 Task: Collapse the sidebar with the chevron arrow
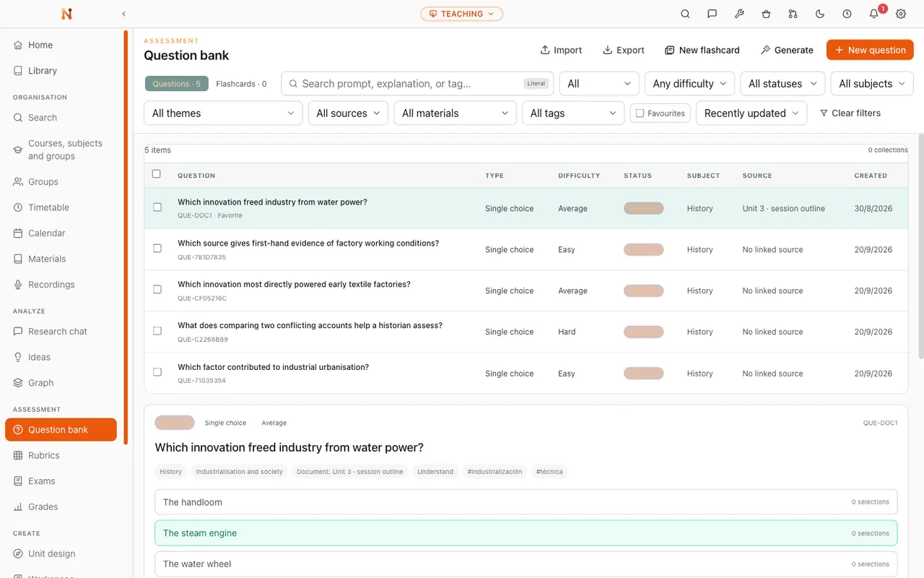pos(124,14)
